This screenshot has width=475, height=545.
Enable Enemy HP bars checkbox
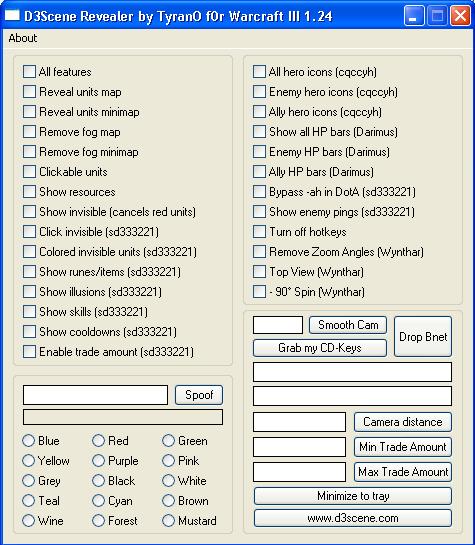pyautogui.click(x=260, y=152)
